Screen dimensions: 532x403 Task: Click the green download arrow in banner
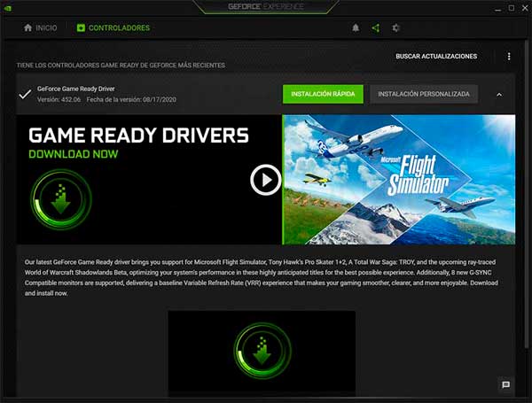[61, 199]
